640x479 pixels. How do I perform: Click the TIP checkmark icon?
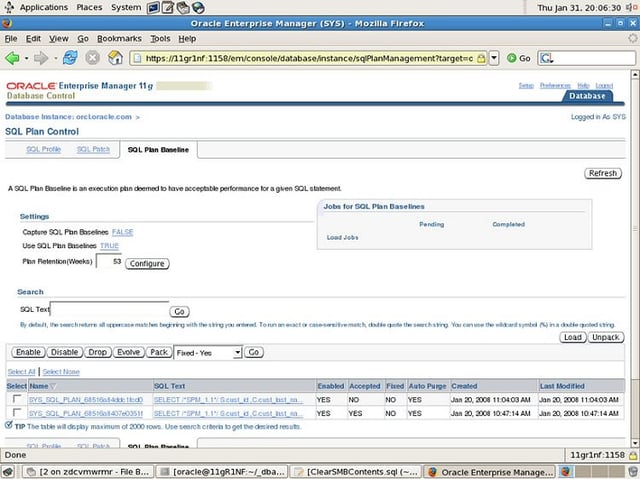point(9,425)
